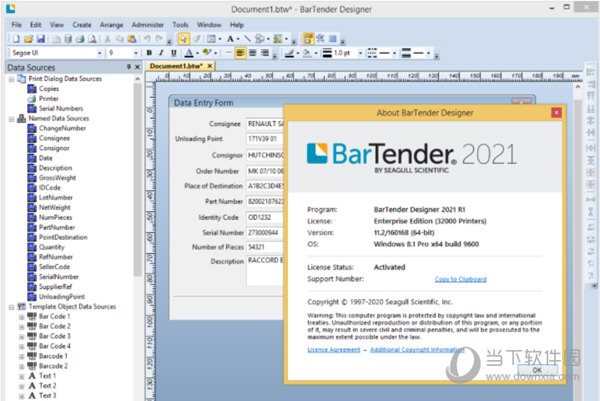Viewport: 600px width, 401px height.
Task: Click the Paste clipboard icon
Action: coord(132,39)
